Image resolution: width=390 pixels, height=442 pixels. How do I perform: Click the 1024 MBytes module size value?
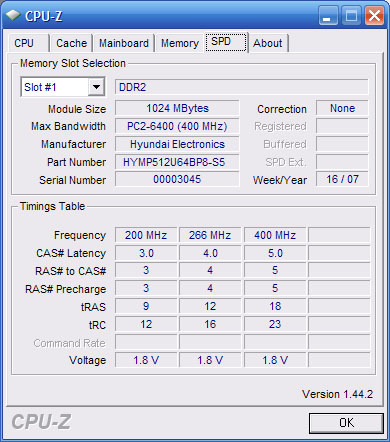point(177,108)
